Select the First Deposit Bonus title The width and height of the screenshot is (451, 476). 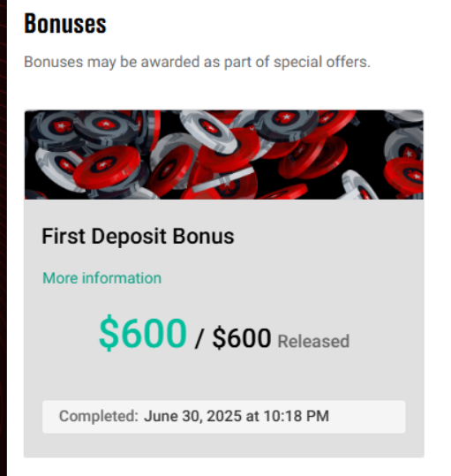pyautogui.click(x=138, y=236)
